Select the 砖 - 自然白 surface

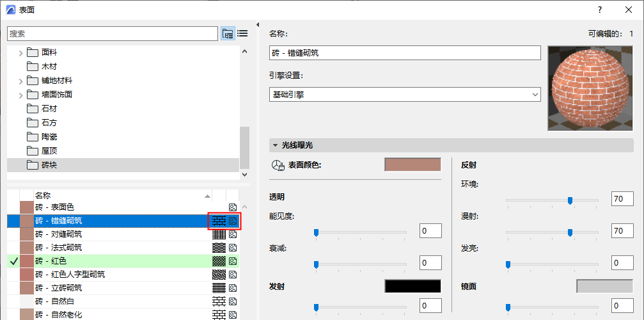tap(123, 301)
